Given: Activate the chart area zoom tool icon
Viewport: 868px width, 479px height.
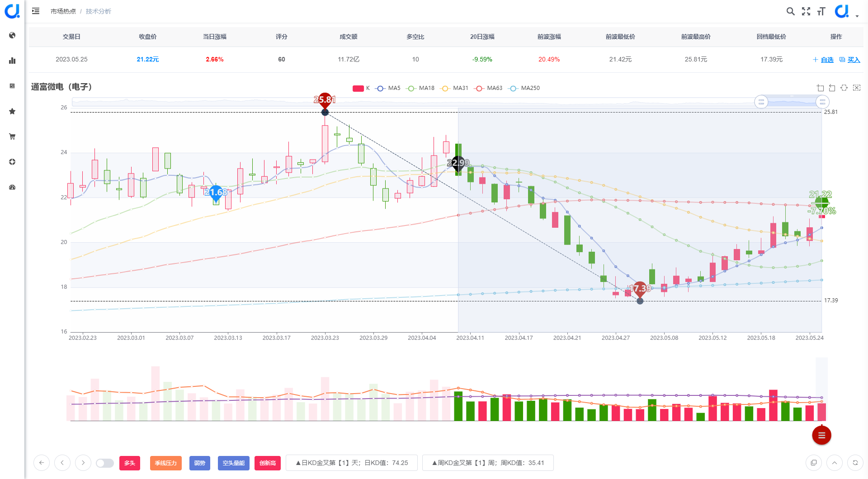Looking at the screenshot, I should [820, 88].
